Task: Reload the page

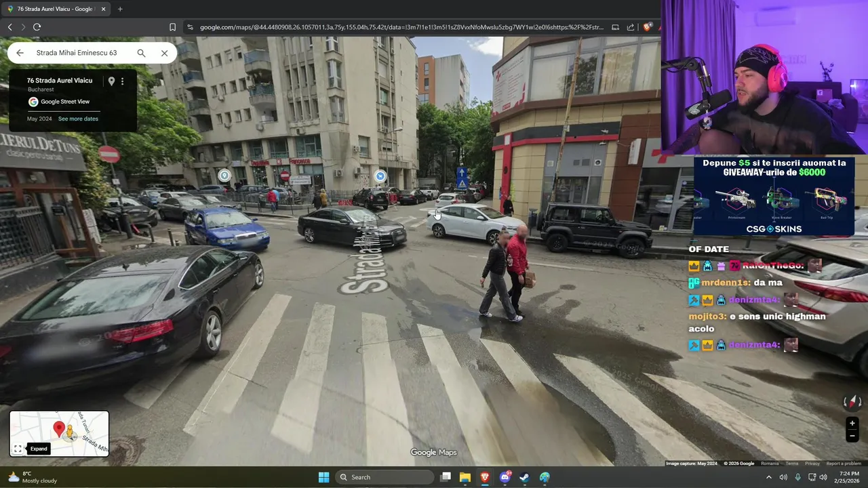Action: point(37,27)
